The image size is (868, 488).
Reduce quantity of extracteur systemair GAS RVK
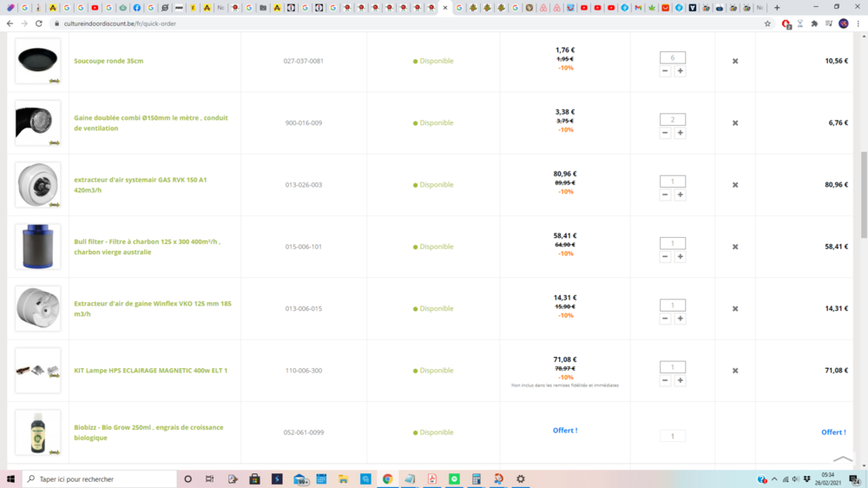pyautogui.click(x=665, y=195)
